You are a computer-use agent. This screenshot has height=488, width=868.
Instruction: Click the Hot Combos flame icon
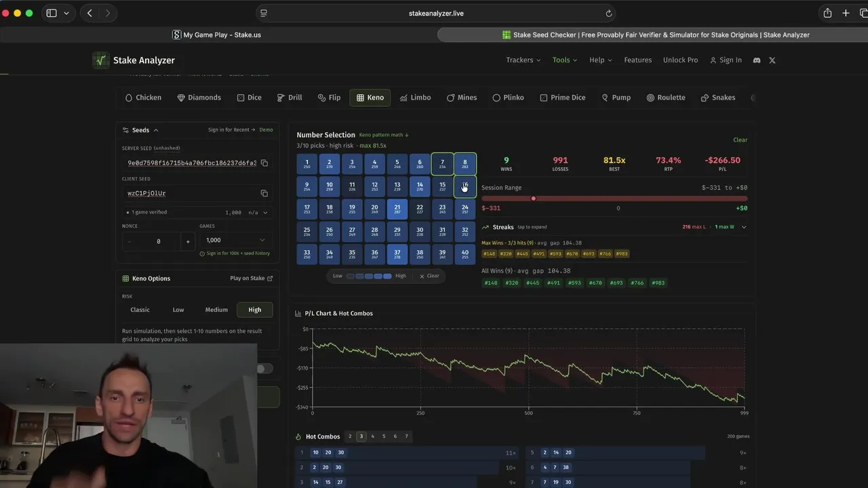tap(298, 436)
